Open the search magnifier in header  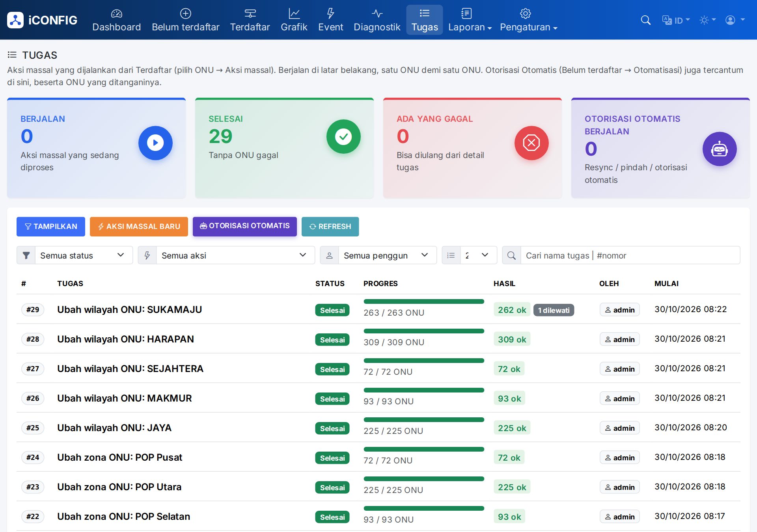click(x=645, y=20)
